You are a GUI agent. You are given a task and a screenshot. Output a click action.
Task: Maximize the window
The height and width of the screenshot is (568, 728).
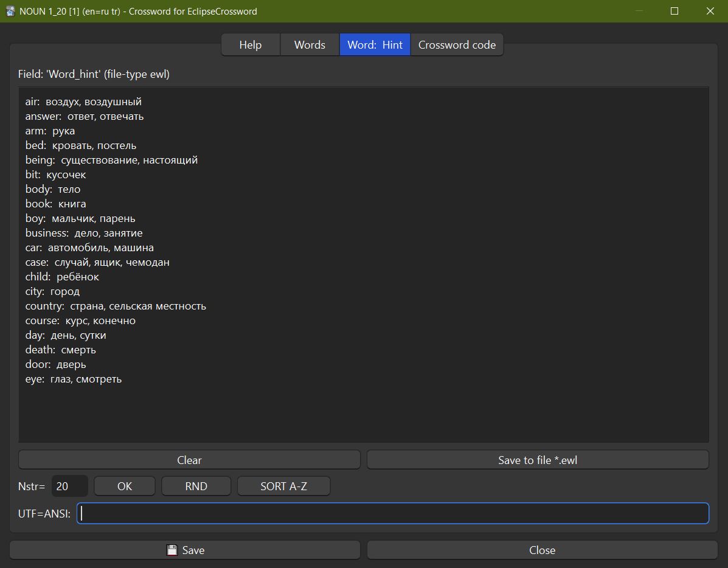click(x=674, y=11)
